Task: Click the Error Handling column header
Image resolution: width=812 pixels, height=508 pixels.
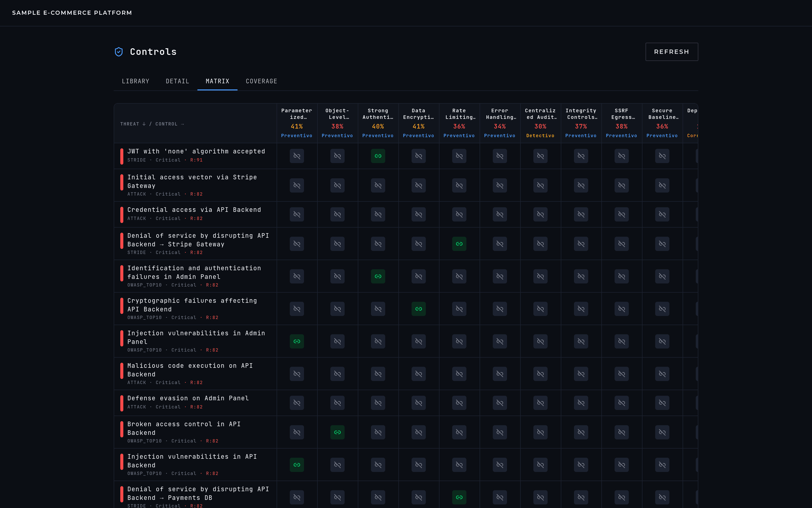Action: click(500, 123)
